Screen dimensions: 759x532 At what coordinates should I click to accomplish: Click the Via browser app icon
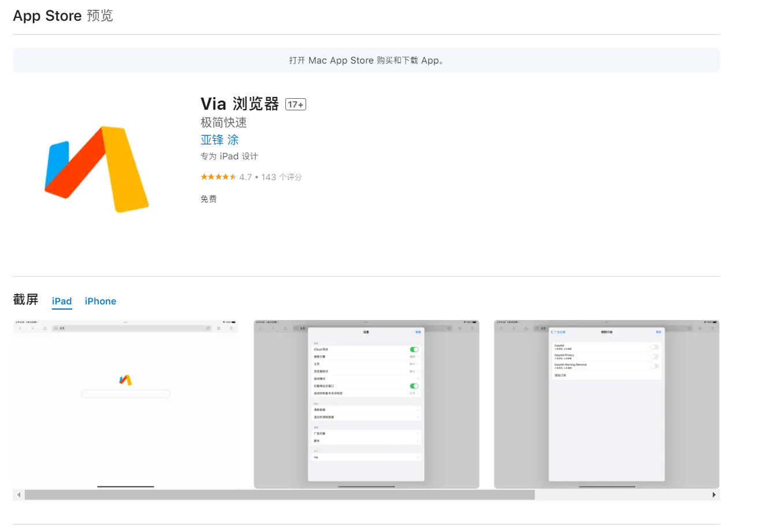tap(97, 169)
